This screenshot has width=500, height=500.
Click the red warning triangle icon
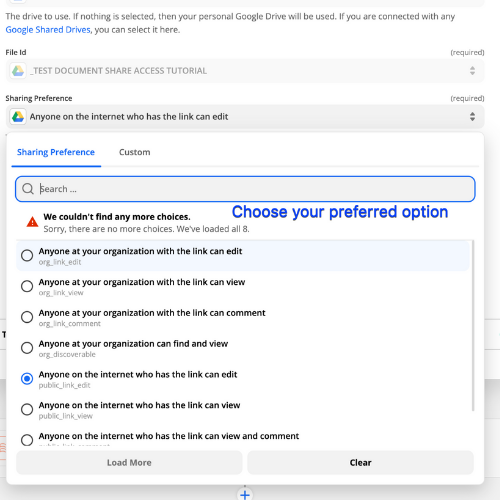point(32,222)
